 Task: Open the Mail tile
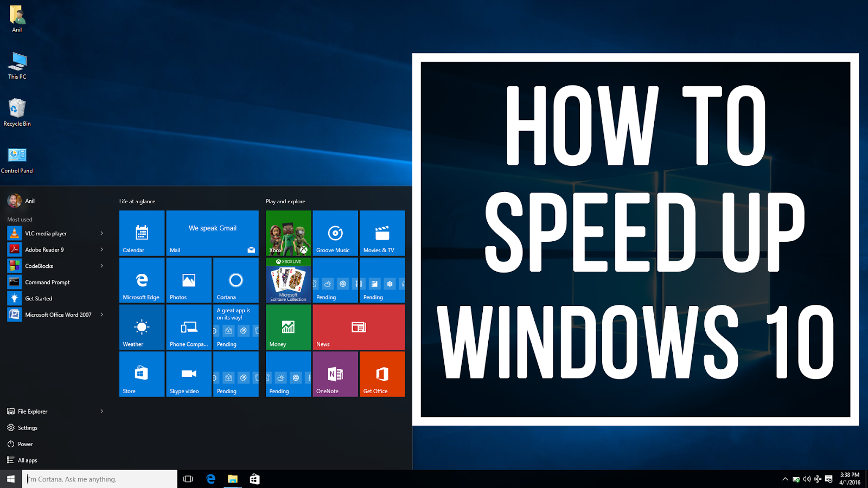(x=212, y=233)
